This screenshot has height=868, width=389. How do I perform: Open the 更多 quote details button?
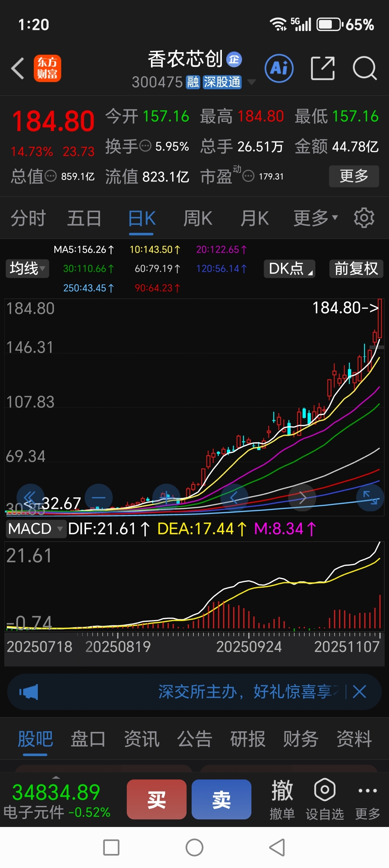tap(354, 176)
